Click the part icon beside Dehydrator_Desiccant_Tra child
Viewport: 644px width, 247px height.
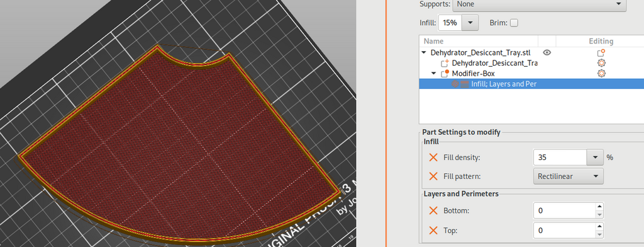[445, 63]
